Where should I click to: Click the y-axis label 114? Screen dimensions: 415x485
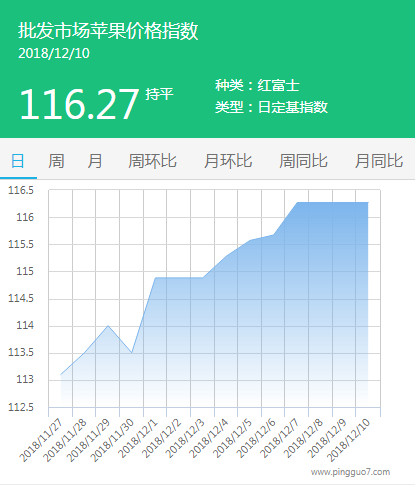25,325
